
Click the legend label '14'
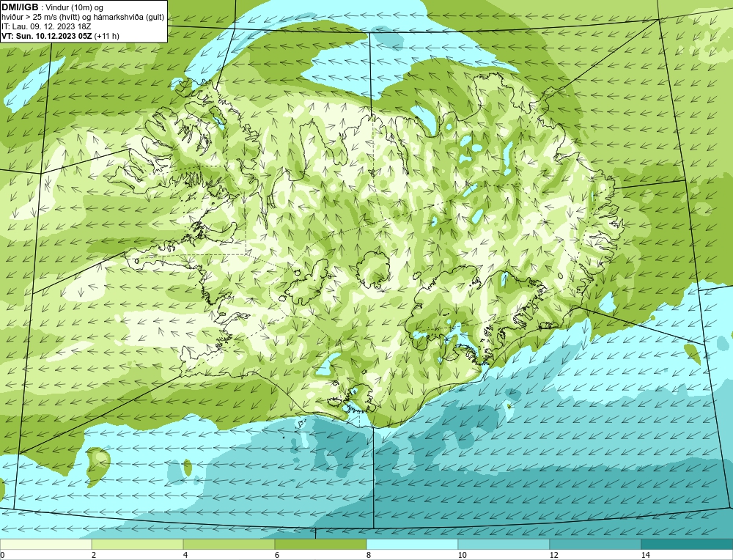click(x=645, y=555)
